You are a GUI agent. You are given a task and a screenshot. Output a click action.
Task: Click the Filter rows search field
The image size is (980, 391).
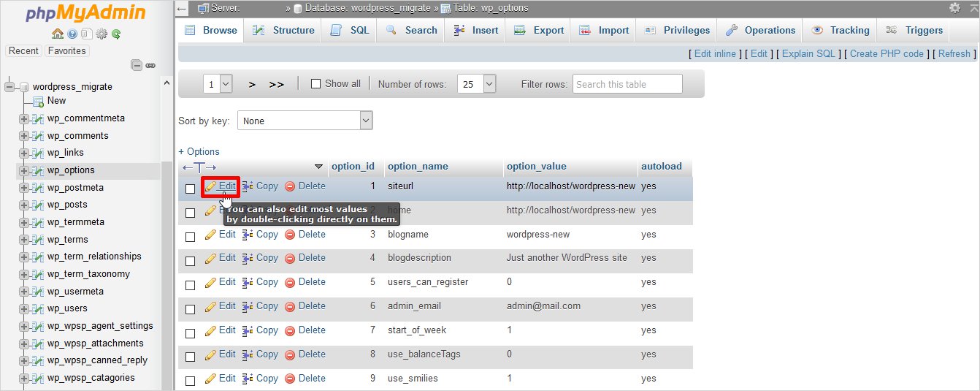point(627,84)
